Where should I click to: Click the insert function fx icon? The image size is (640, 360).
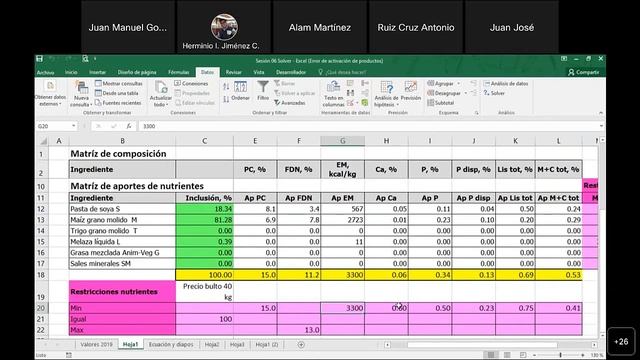[x=129, y=126]
